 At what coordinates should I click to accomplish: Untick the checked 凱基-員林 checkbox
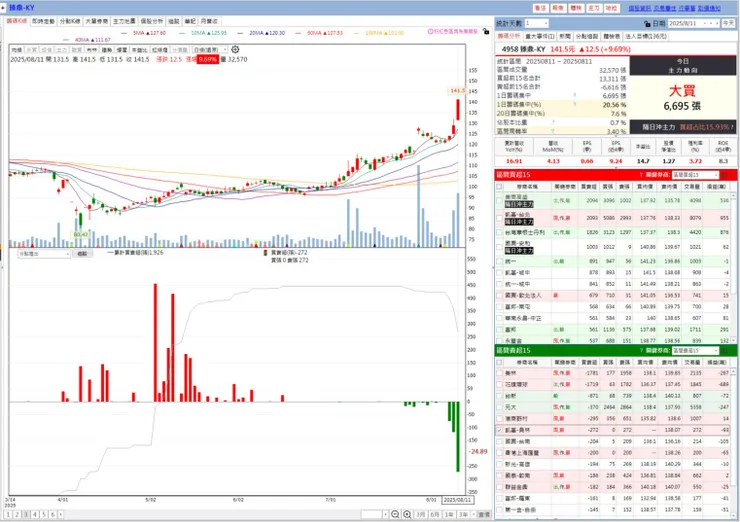[499, 430]
